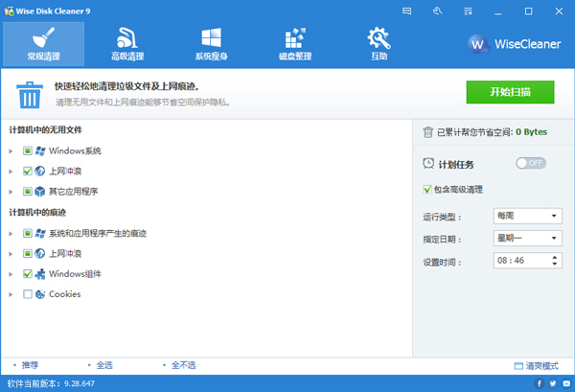575x392 pixels.
Task: Decrease the 设置时间 value with down arrow
Action: [x=555, y=264]
